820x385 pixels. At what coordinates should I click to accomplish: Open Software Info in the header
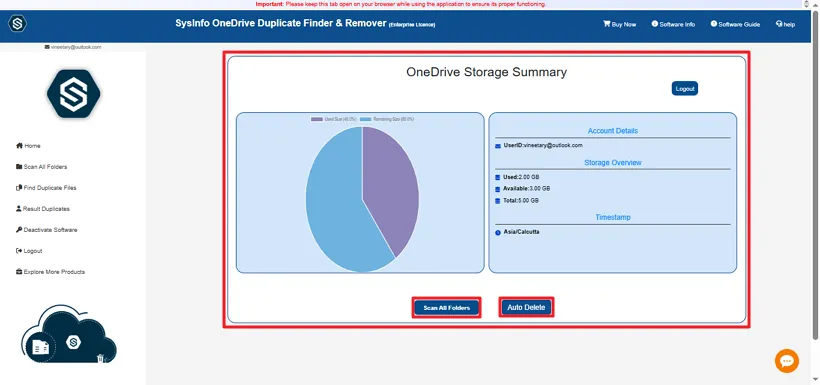[674, 24]
